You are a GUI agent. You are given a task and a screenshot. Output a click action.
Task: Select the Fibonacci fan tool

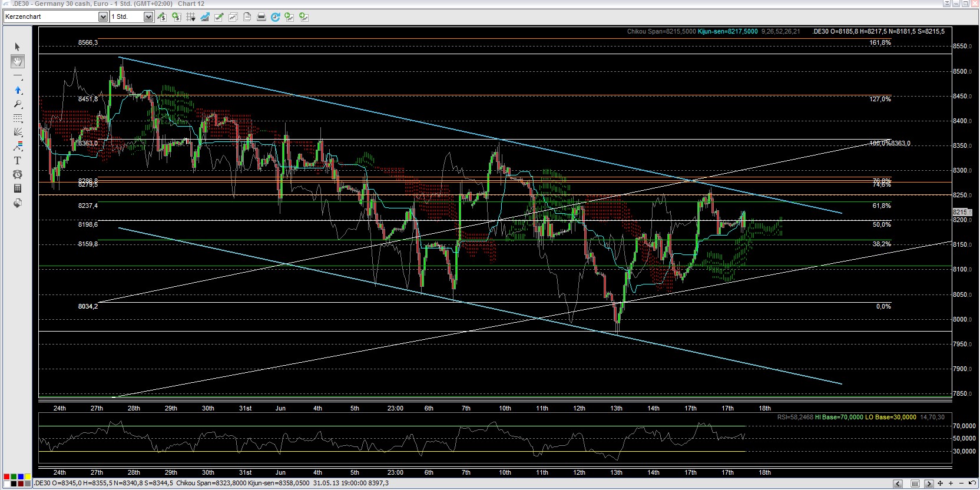[x=18, y=132]
